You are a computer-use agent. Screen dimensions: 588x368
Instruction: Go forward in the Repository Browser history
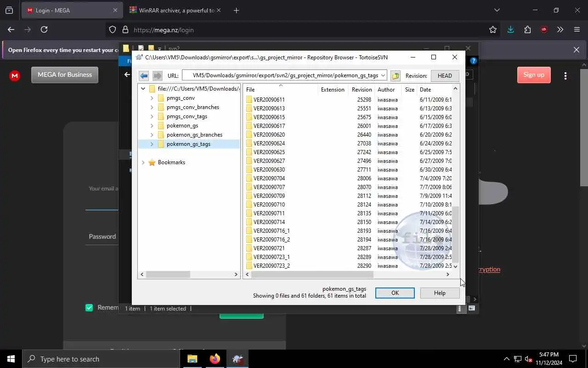tap(157, 75)
